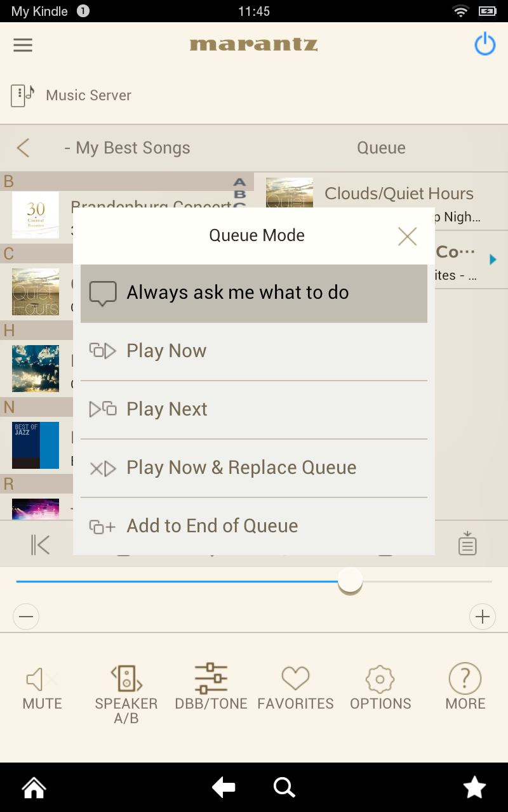Decrease volume with minus button
The image size is (508, 812).
[x=26, y=617]
